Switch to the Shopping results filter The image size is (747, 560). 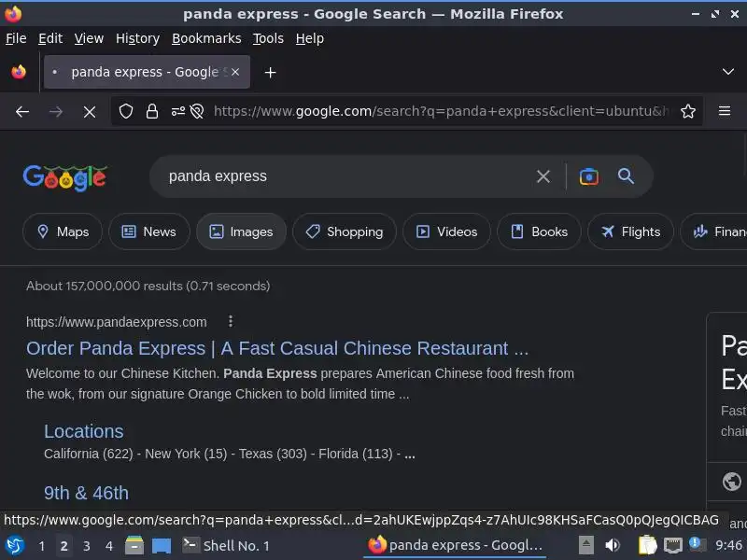coord(345,231)
